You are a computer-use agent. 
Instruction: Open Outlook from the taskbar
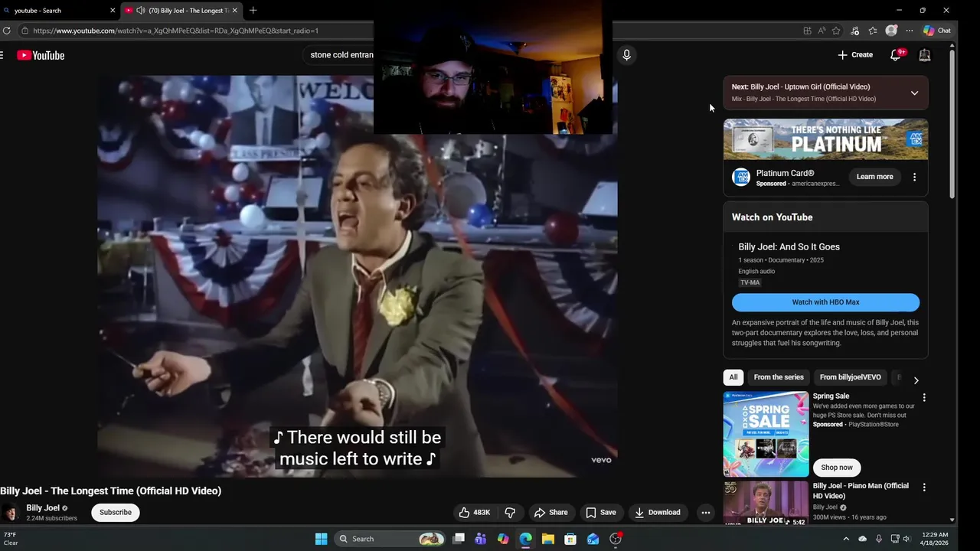593,539
